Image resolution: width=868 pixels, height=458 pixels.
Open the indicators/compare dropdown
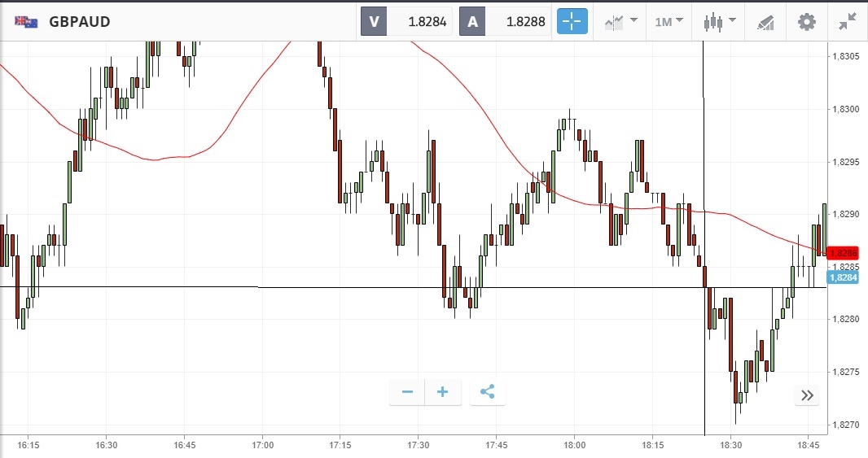tap(620, 21)
